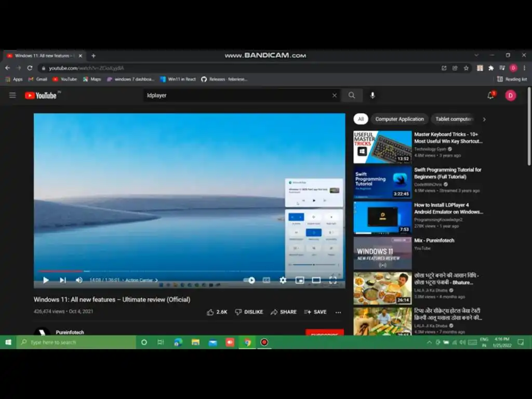Open Master Keyboard Tricks video thumbnail
This screenshot has width=532, height=399.
[x=382, y=147]
